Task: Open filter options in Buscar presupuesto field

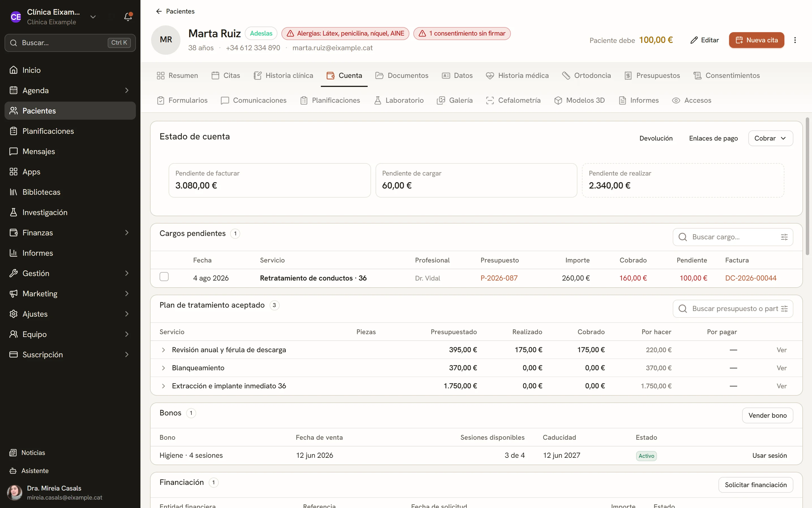Action: pos(784,309)
